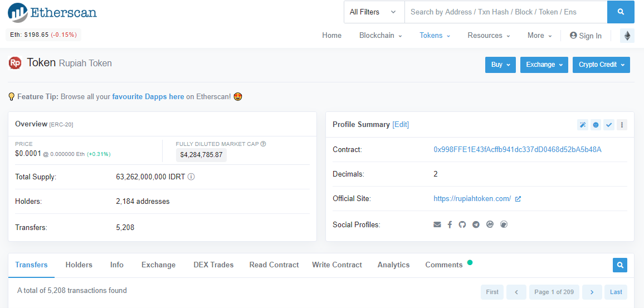Viewport: 644px width, 308px height.
Task: Focus the search by address input field
Action: tap(506, 12)
